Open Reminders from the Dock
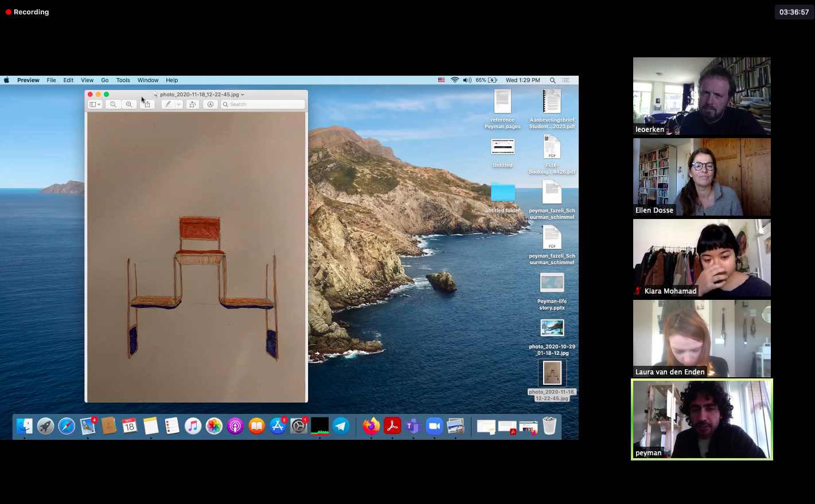 pos(172,426)
